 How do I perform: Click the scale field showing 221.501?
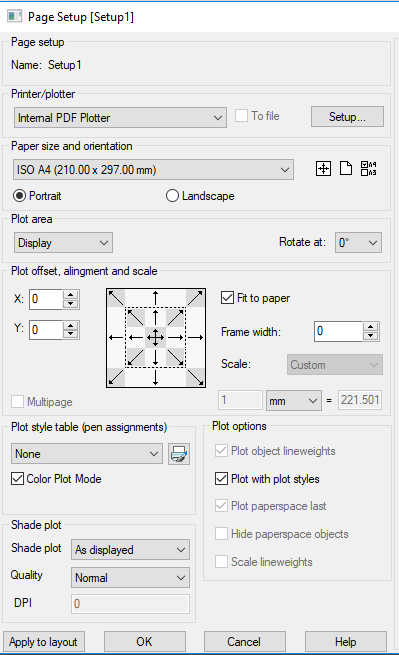[360, 400]
